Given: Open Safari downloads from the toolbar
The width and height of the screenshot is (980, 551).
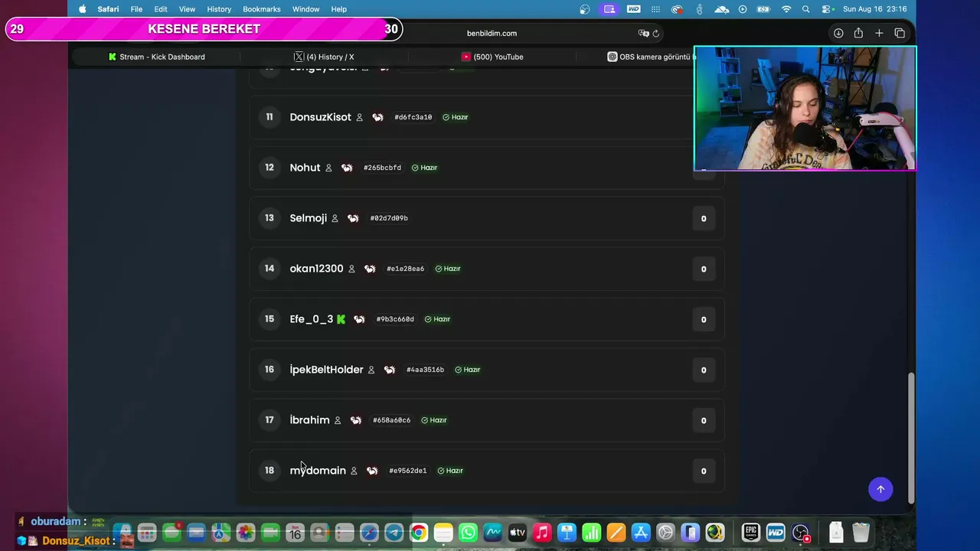Looking at the screenshot, I should (x=838, y=33).
